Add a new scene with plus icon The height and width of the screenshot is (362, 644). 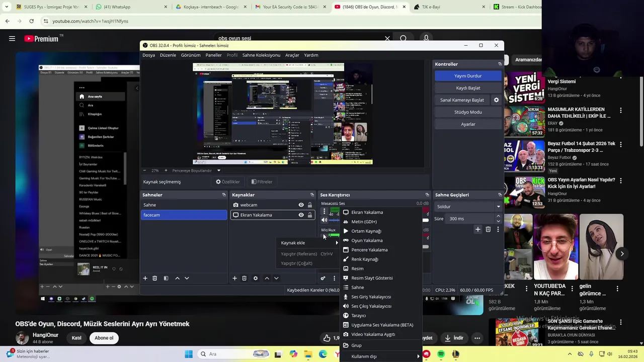tap(145, 278)
